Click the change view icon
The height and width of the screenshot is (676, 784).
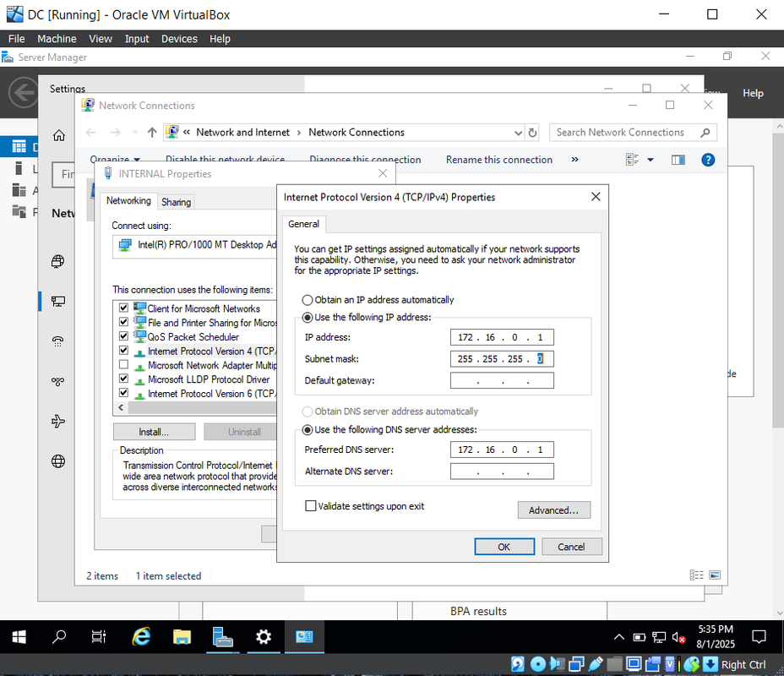633,160
